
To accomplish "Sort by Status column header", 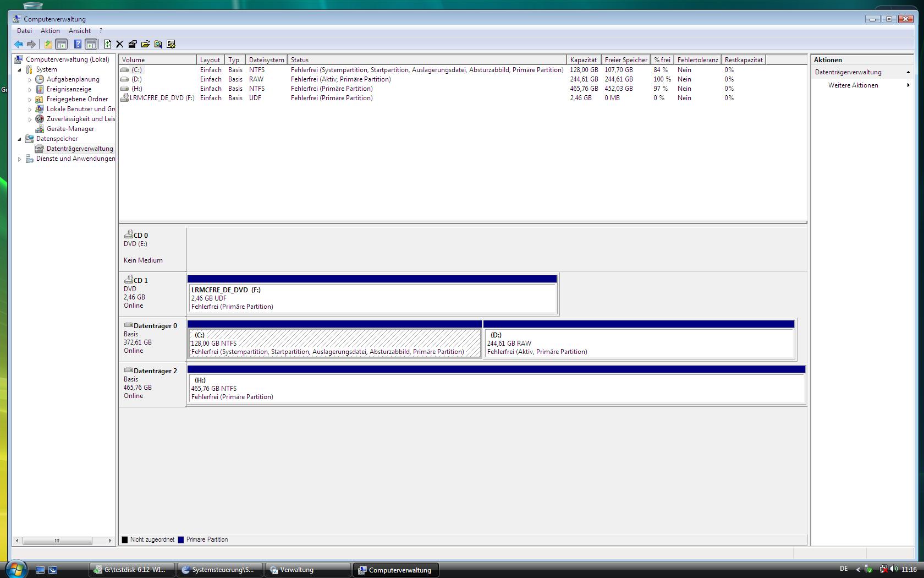I will tap(427, 60).
